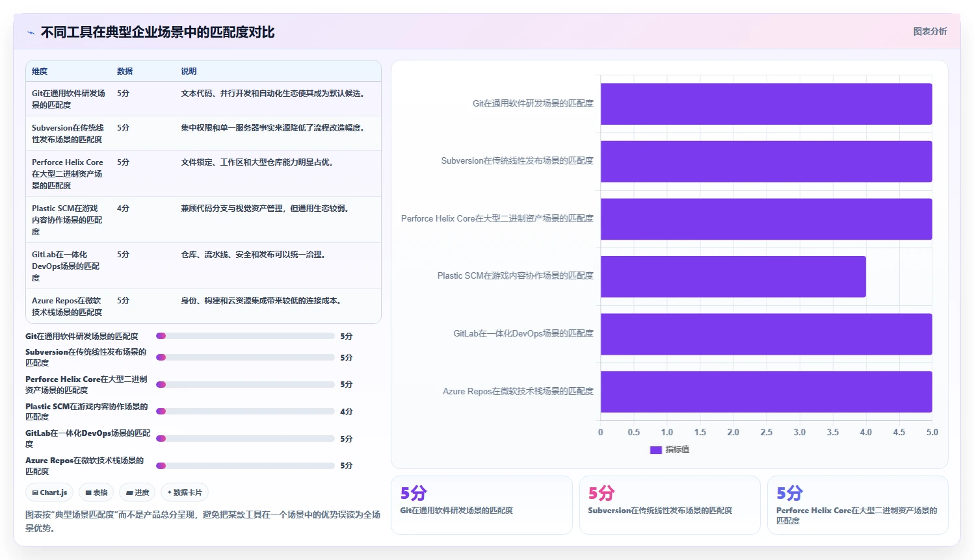
Task: Click the GitLab chart bar
Action: [x=766, y=334]
